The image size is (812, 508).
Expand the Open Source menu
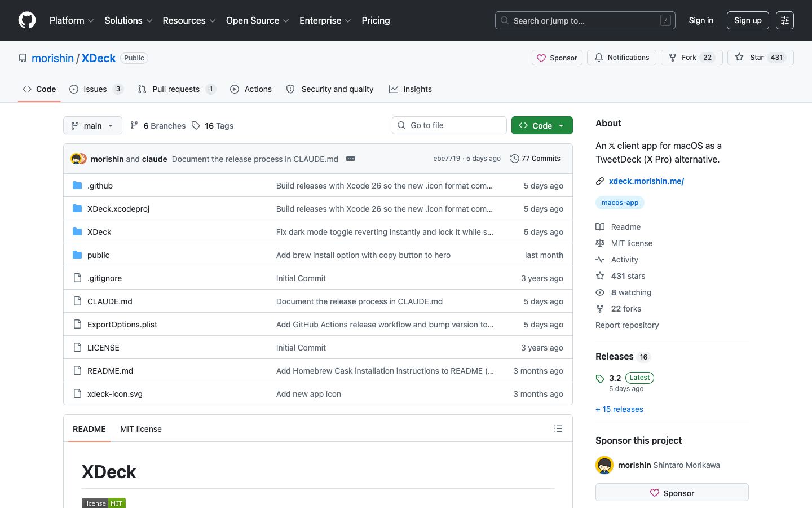pyautogui.click(x=258, y=20)
